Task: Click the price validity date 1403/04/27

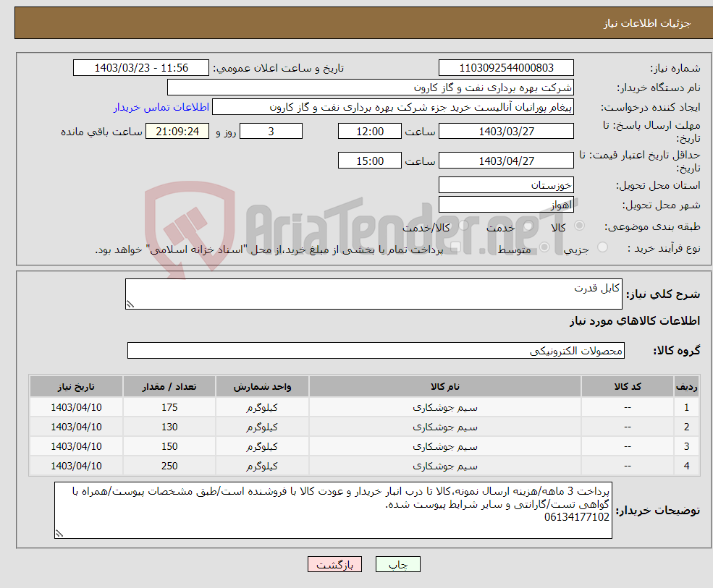Action: (506, 161)
